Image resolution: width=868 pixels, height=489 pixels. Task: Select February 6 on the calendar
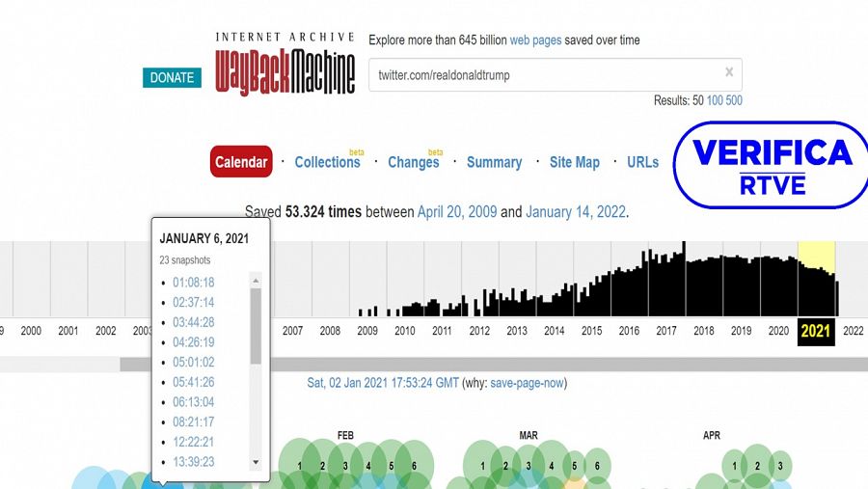point(414,466)
